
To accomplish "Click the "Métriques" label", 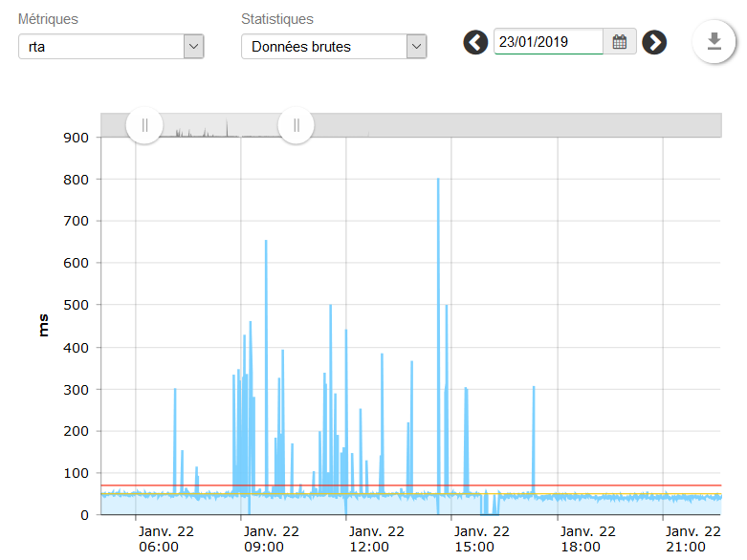I will (x=48, y=19).
